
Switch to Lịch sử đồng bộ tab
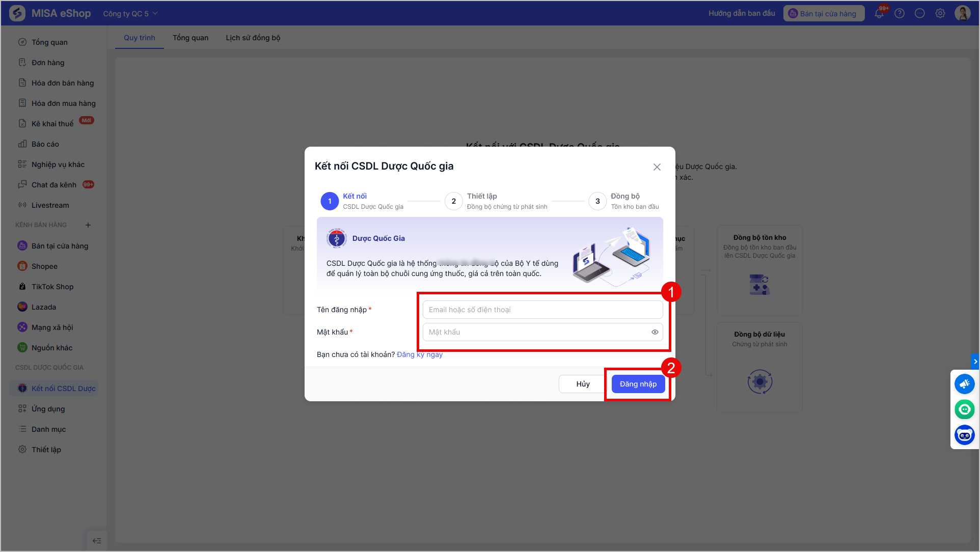pos(253,38)
